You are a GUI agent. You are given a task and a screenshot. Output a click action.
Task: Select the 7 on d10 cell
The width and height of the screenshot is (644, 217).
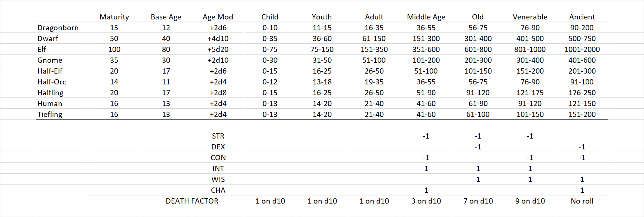click(x=478, y=201)
